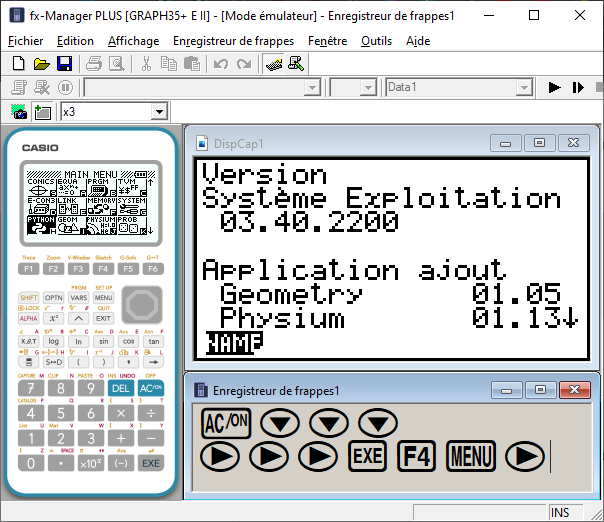Click the F6 key on the calculator

click(153, 269)
